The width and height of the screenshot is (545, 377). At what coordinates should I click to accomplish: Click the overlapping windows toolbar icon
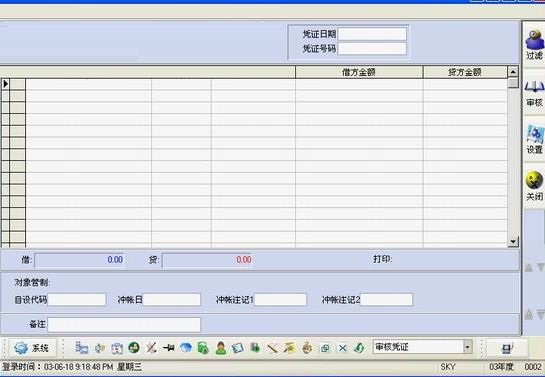[325, 348]
